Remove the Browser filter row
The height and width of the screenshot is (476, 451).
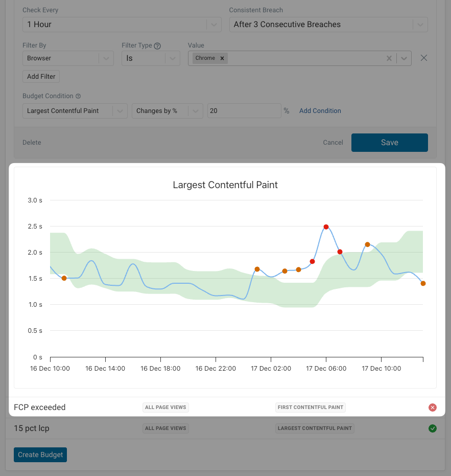coord(423,58)
